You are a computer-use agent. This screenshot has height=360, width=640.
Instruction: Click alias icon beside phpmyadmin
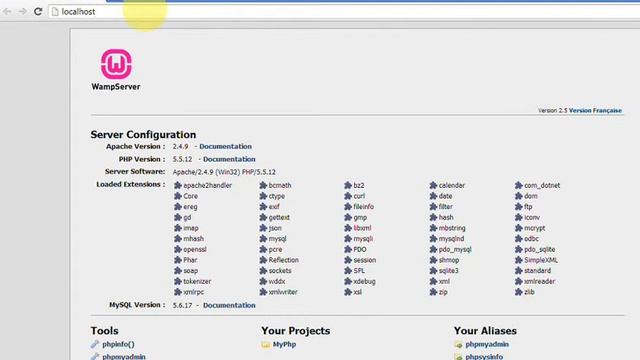click(458, 345)
